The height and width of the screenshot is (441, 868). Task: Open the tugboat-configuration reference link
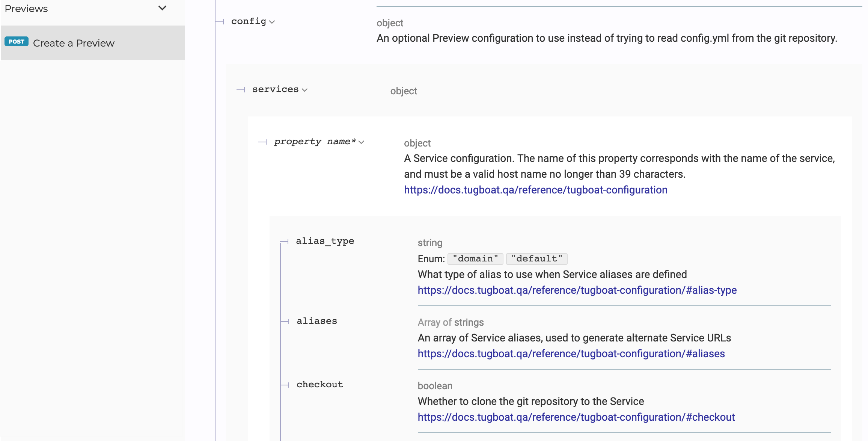tap(535, 190)
